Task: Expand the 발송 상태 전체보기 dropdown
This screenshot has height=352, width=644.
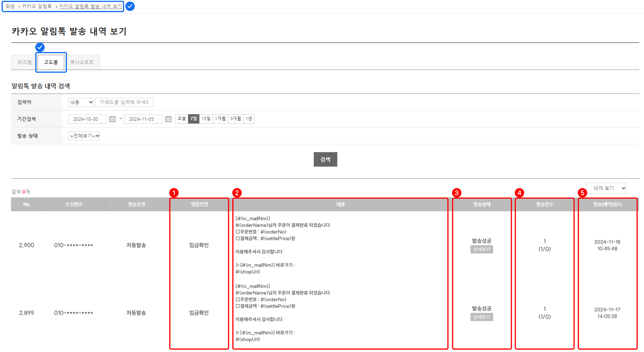Action: (x=84, y=136)
